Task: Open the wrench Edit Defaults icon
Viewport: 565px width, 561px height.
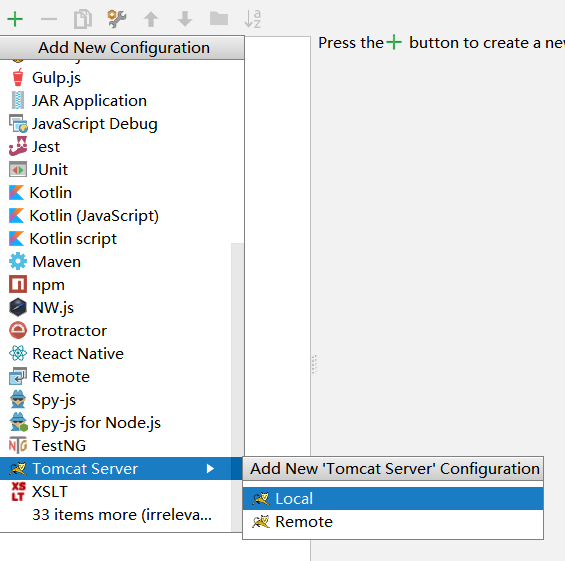Action: tap(116, 19)
